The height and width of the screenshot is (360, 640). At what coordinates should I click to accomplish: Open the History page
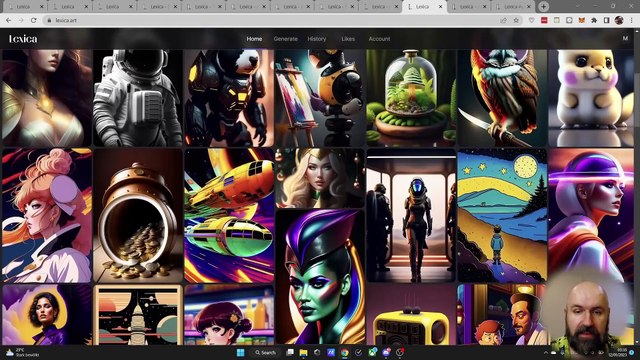[x=316, y=39]
